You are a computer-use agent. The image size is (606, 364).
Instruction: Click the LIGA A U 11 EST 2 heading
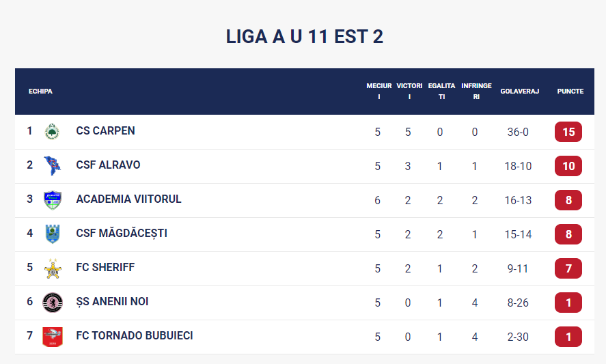(304, 37)
